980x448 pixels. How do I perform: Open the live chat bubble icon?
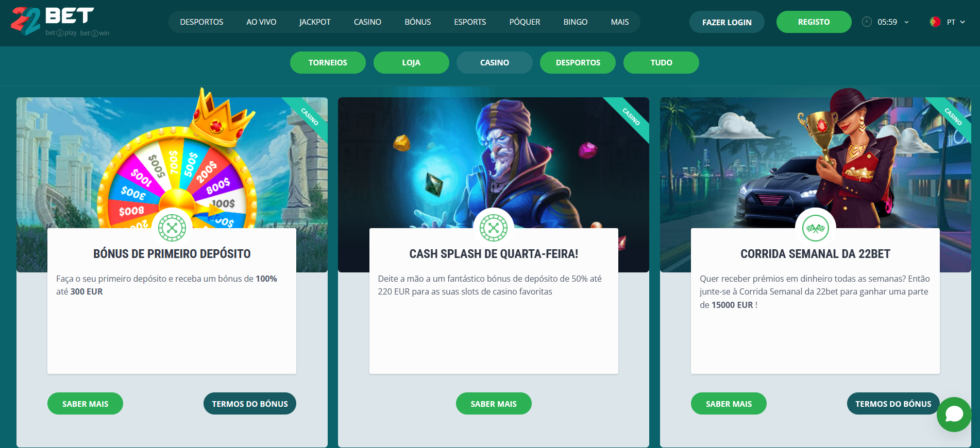click(x=954, y=414)
